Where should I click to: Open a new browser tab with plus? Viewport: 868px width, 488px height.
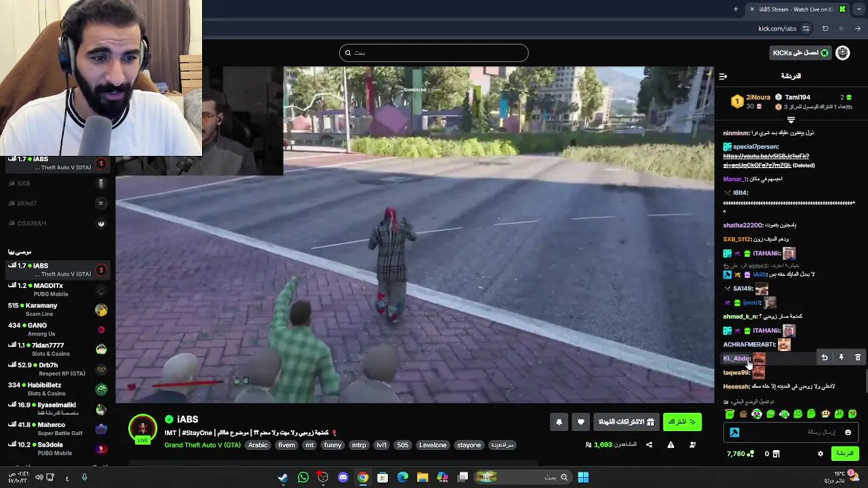(x=736, y=9)
